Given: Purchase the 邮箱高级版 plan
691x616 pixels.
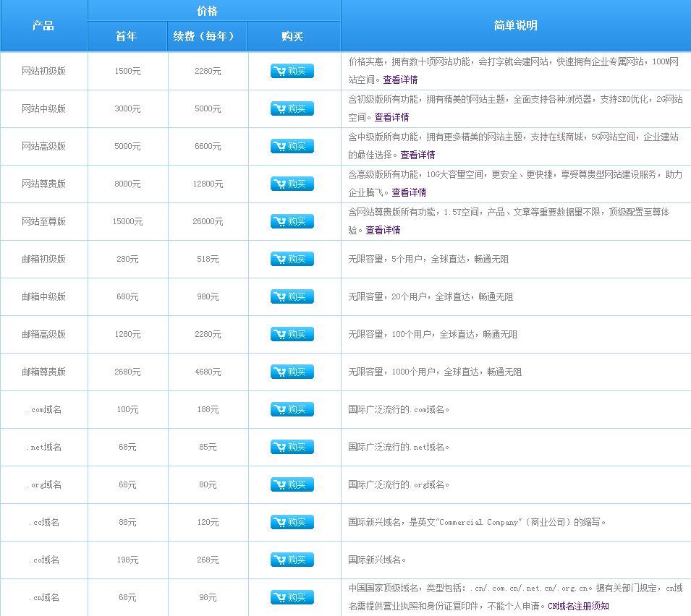Looking at the screenshot, I should point(292,334).
